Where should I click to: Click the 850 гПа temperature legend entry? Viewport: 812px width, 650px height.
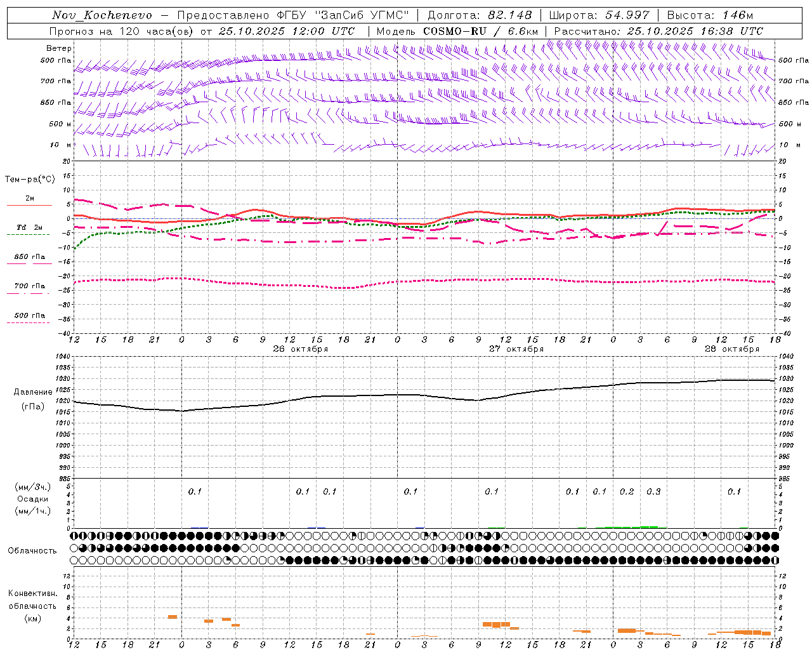tap(30, 257)
